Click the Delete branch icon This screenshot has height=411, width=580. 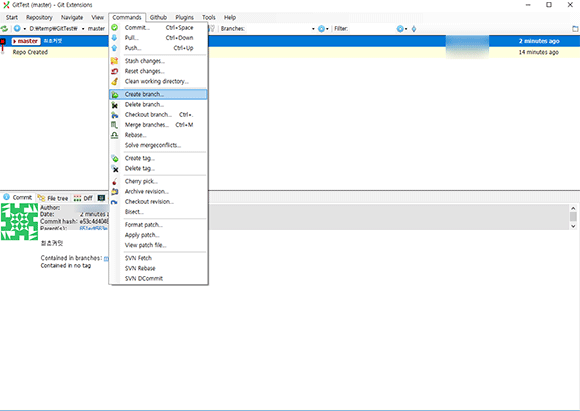coord(115,105)
